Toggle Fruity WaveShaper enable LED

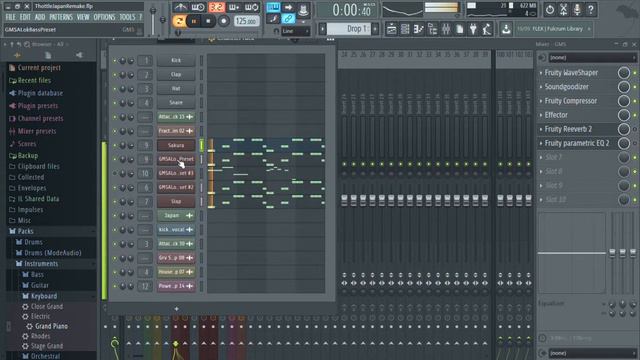[635, 73]
